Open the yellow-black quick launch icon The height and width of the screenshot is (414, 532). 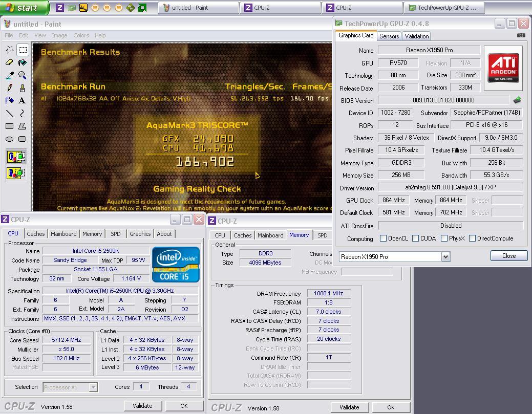83,8
